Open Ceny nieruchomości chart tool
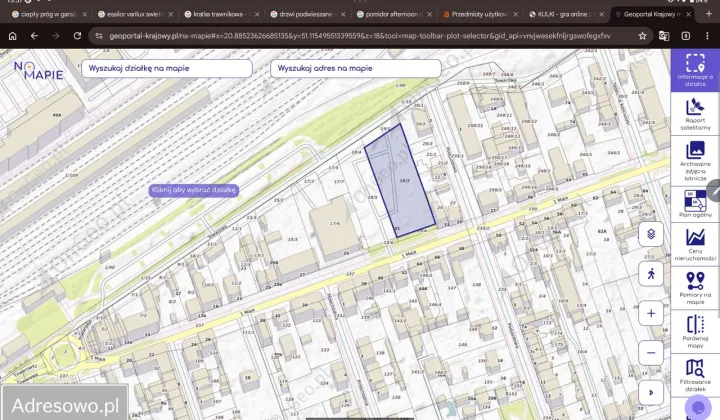720x420 pixels. pyautogui.click(x=695, y=245)
